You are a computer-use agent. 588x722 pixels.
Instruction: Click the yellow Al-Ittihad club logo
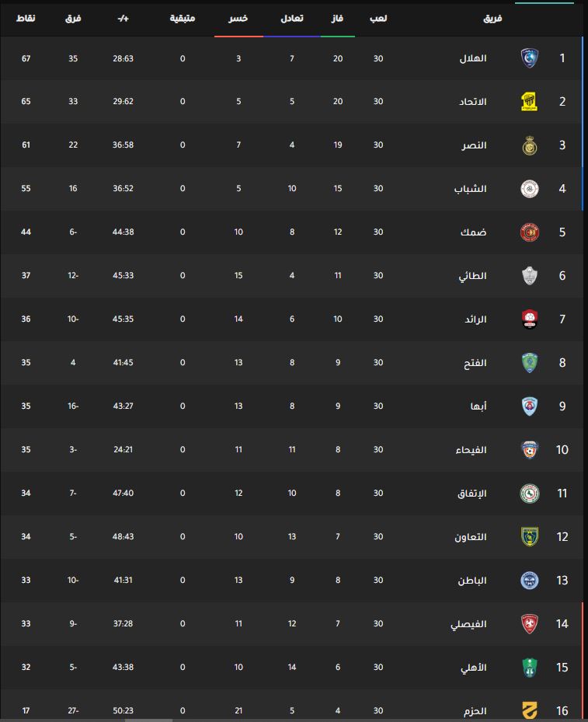coord(530,102)
